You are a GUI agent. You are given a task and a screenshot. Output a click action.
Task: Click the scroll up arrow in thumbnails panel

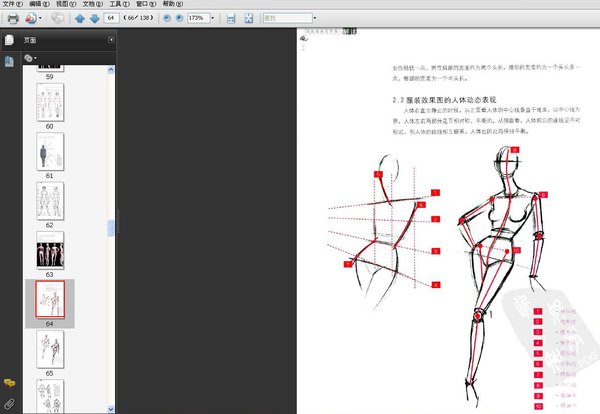[111, 70]
